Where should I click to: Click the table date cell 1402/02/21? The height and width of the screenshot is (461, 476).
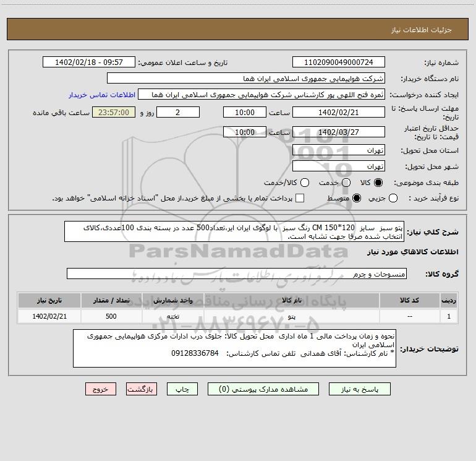coord(49,316)
